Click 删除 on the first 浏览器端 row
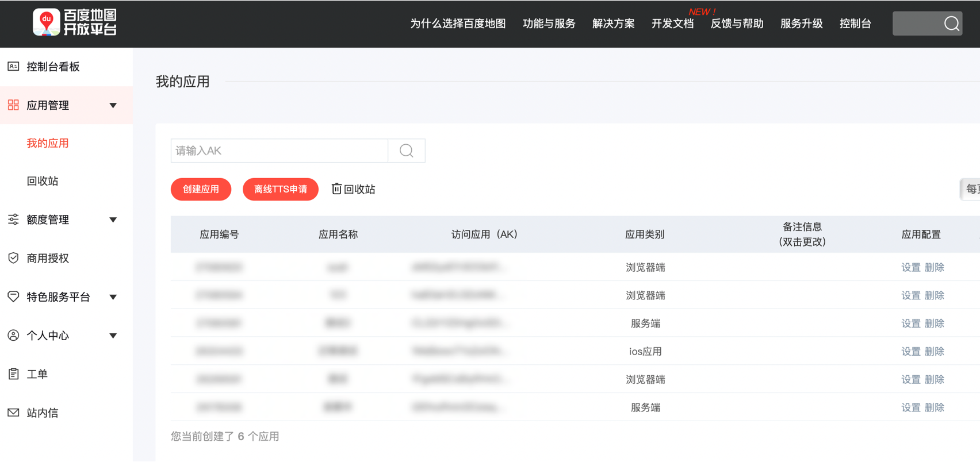980x462 pixels. pyautogui.click(x=935, y=267)
